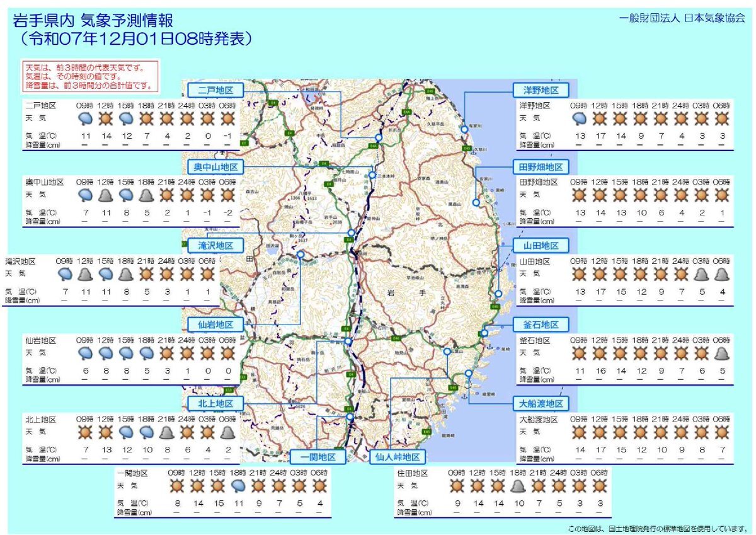Click 滝沢地区 18時 gray overcast icon
The width and height of the screenshot is (756, 535).
coord(126,274)
